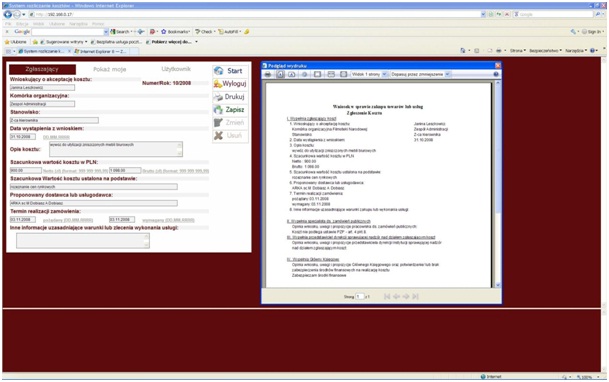609x382 pixels.
Task: Switch to the Internet Explorer 8 browser tab
Action: tap(100, 51)
